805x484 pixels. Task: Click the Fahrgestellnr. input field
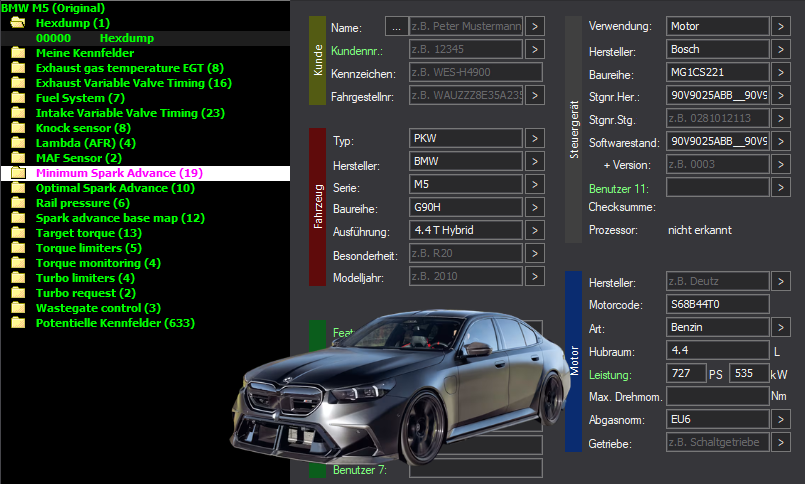(466, 95)
